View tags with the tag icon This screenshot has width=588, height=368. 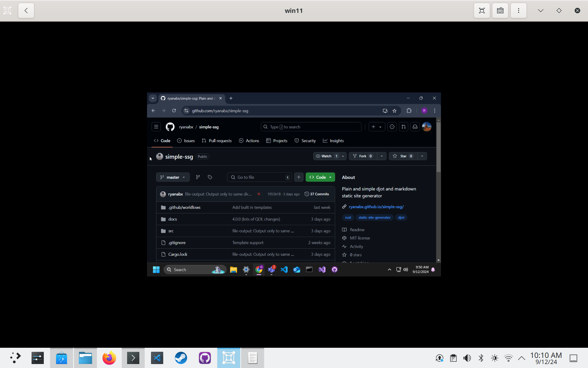point(210,177)
